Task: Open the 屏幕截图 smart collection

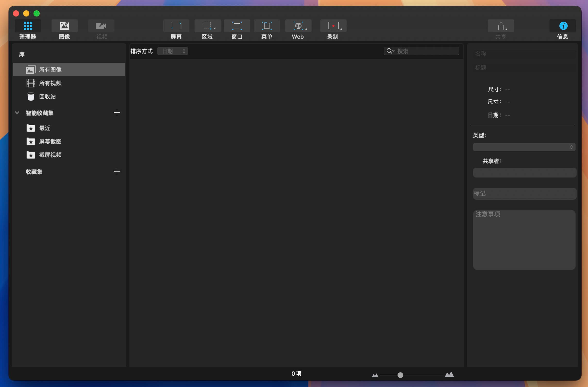Action: click(x=69, y=141)
